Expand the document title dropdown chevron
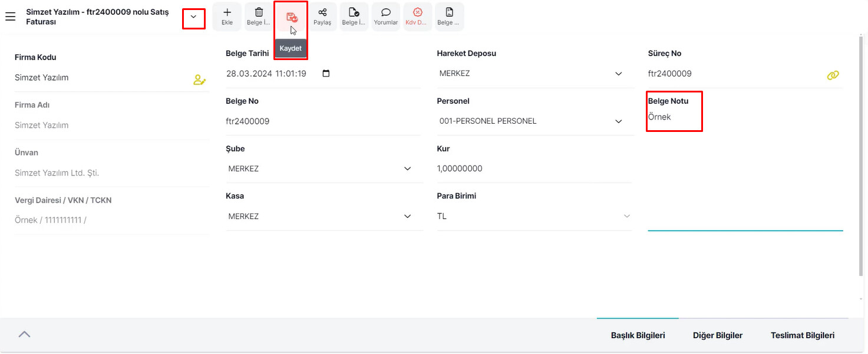The height and width of the screenshot is (354, 868). pyautogui.click(x=193, y=17)
